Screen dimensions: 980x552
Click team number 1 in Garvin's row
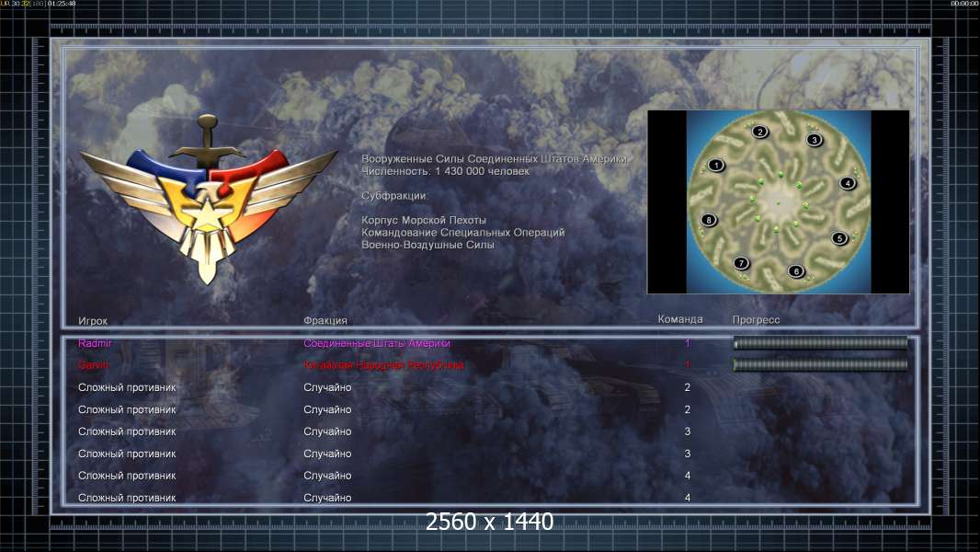[687, 365]
